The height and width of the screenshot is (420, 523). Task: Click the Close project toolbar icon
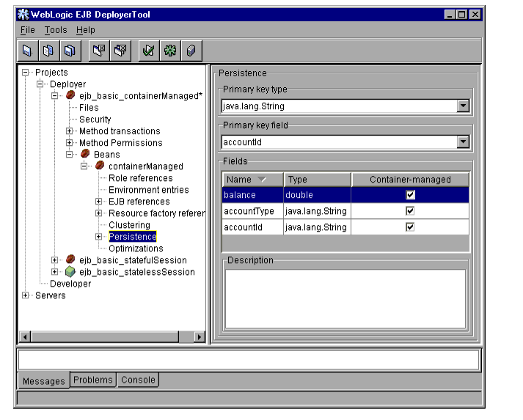coord(99,51)
